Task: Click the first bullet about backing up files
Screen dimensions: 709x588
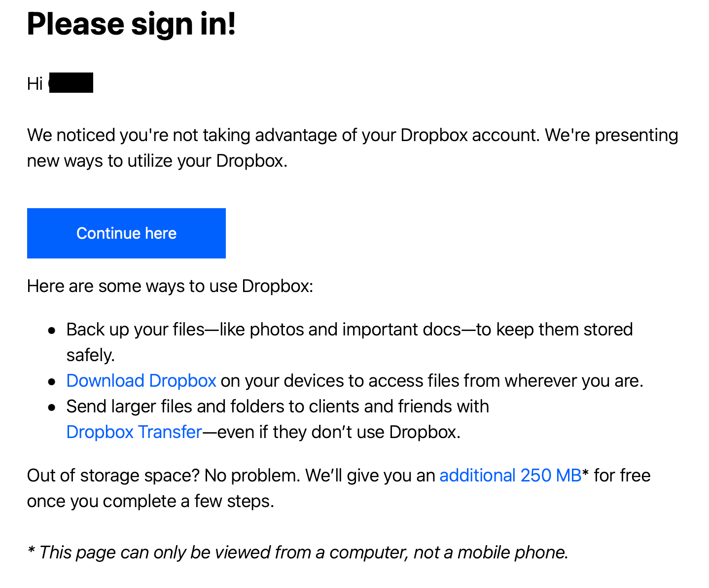Action: (345, 329)
